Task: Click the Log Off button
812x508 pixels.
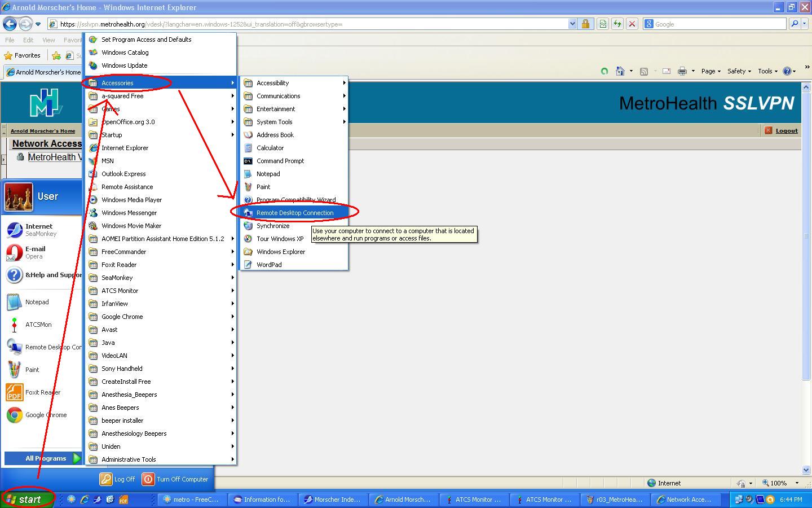Action: (118, 479)
